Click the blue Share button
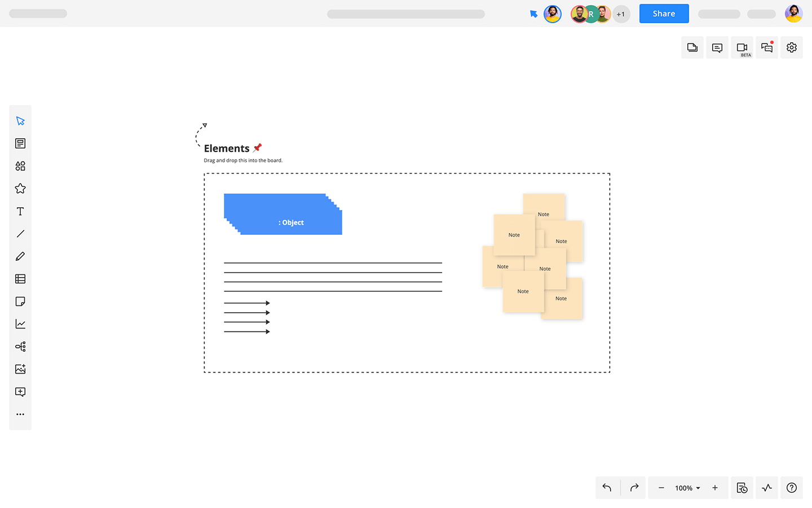Image resolution: width=812 pixels, height=508 pixels. 664,14
